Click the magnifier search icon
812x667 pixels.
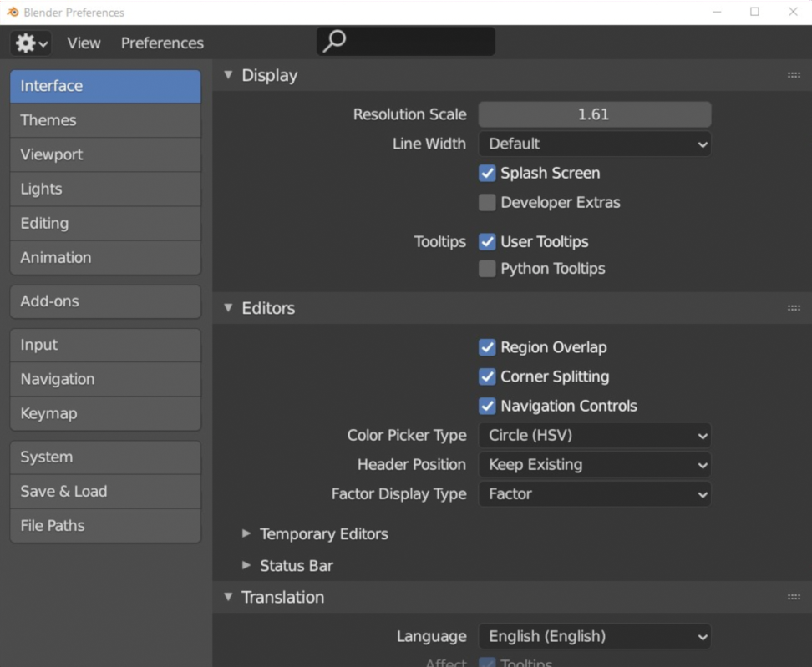point(334,41)
